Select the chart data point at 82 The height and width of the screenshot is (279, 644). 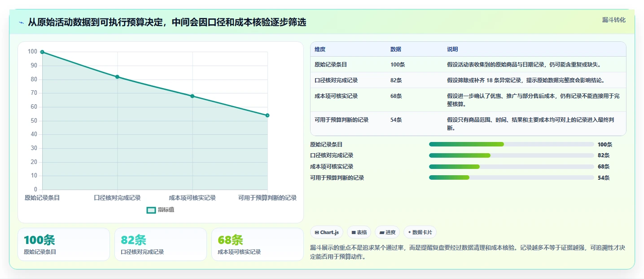pyautogui.click(x=117, y=77)
